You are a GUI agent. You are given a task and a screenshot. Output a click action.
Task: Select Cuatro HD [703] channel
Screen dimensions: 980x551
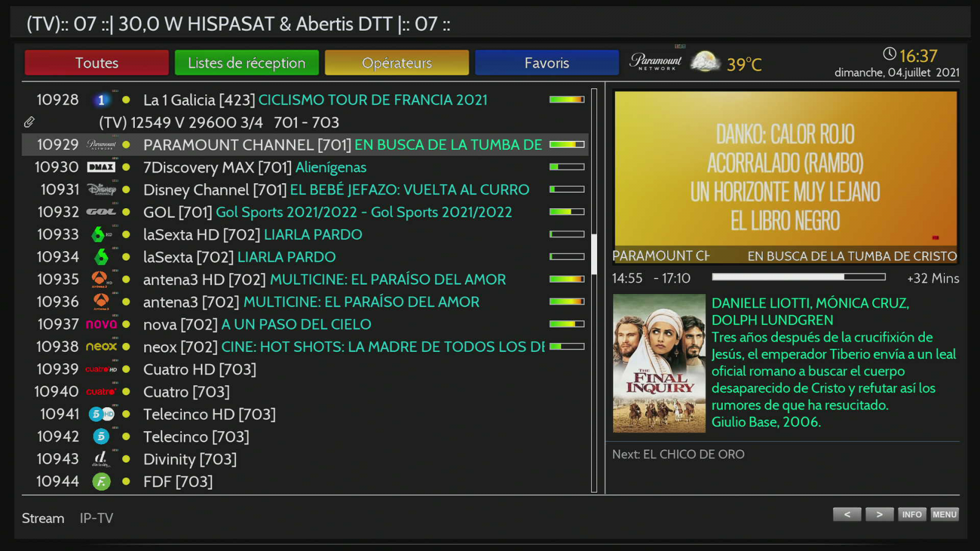[304, 369]
